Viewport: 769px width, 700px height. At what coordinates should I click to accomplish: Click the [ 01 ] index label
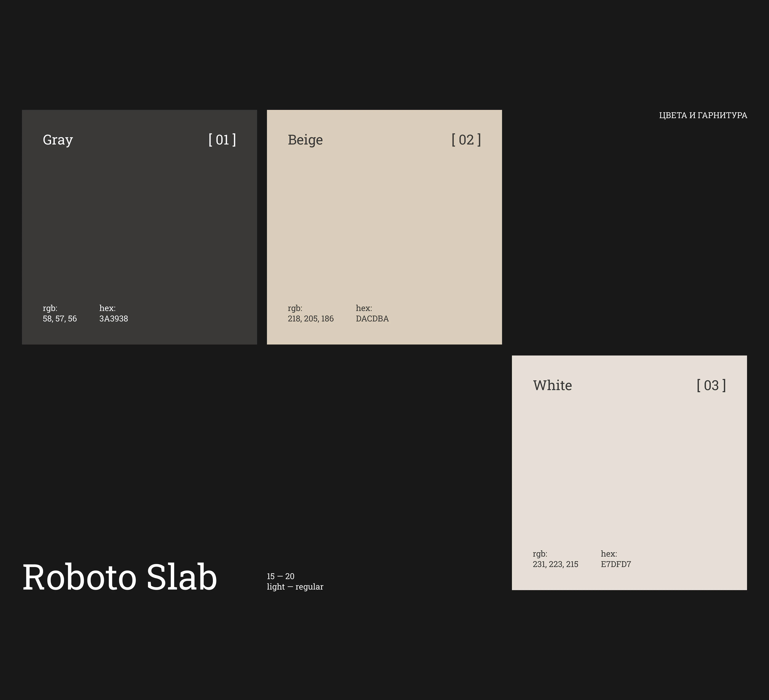pos(222,140)
